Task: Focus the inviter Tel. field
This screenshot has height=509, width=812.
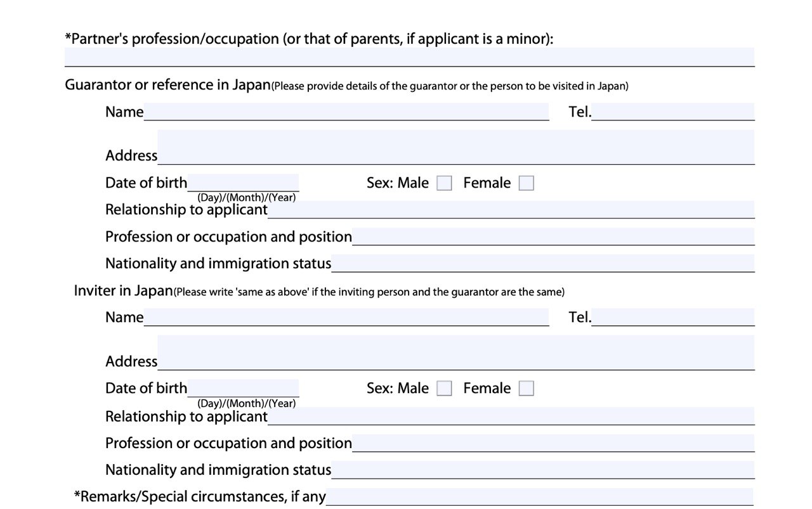Action: point(673,317)
